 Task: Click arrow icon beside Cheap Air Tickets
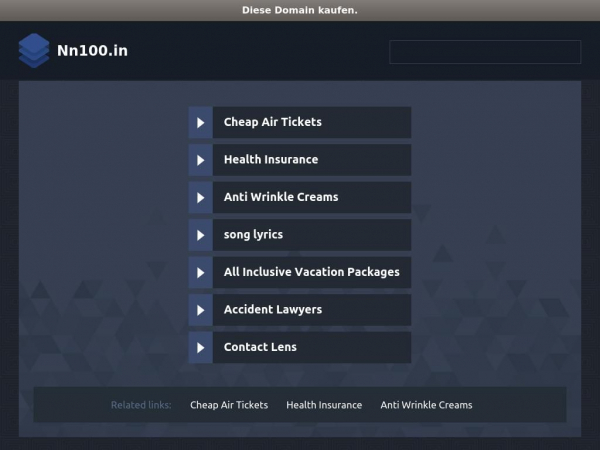[201, 122]
